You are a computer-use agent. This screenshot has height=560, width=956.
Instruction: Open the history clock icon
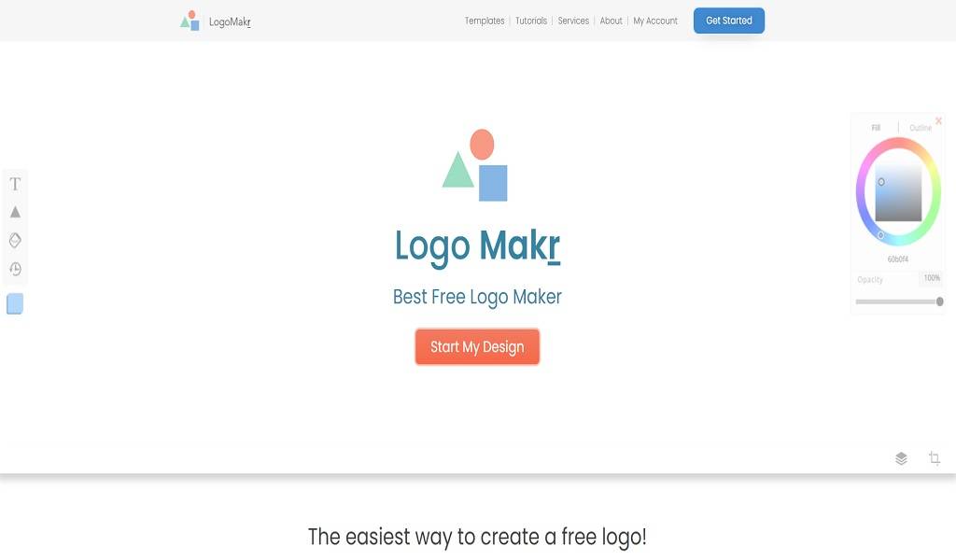point(15,269)
